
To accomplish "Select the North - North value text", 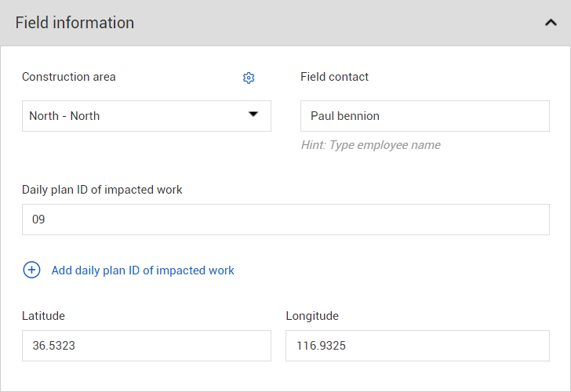I will pyautogui.click(x=64, y=116).
